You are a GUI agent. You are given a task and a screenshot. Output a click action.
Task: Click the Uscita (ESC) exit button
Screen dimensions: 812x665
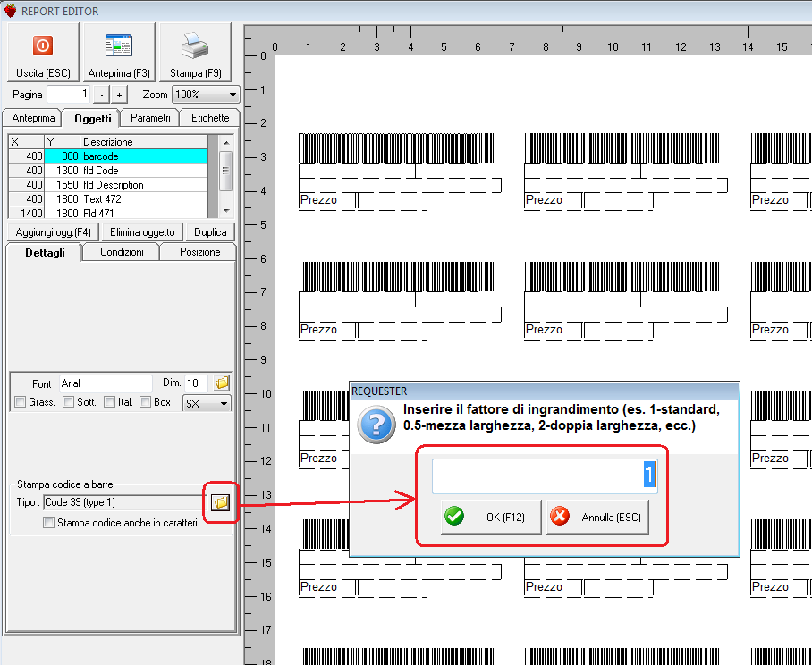(43, 52)
